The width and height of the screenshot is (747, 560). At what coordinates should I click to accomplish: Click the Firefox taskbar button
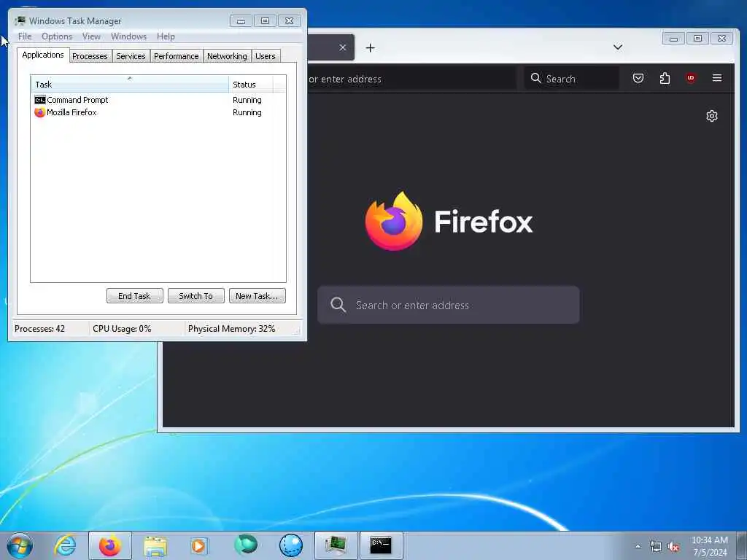tap(110, 545)
